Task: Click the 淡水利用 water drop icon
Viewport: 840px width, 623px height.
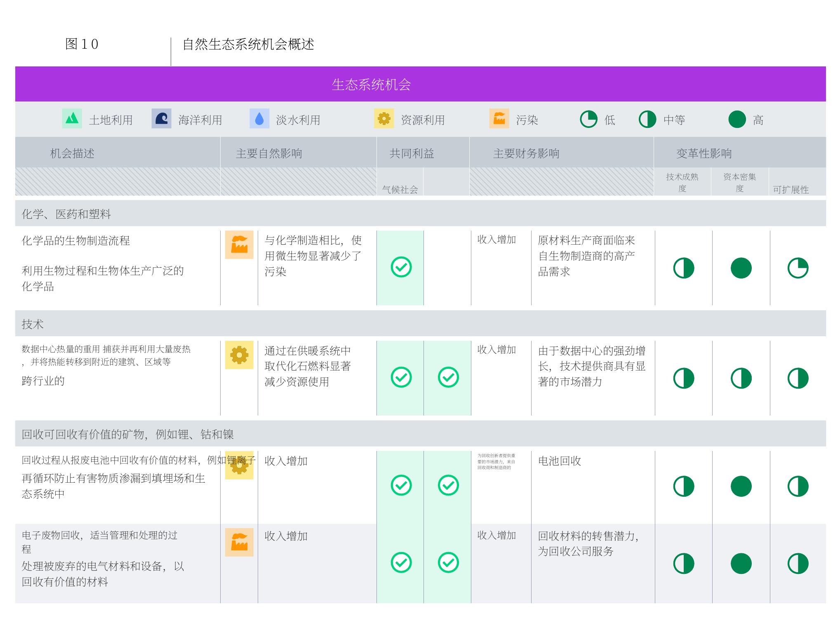Action: coord(259,118)
